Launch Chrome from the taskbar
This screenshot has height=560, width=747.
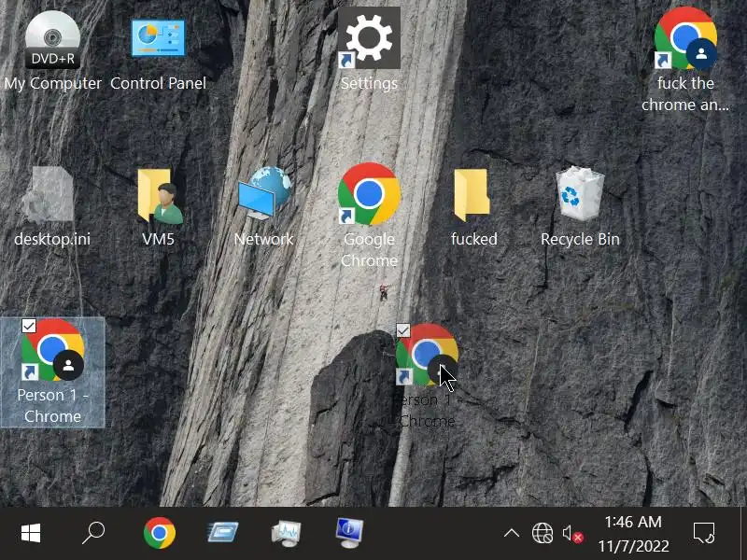pyautogui.click(x=160, y=533)
